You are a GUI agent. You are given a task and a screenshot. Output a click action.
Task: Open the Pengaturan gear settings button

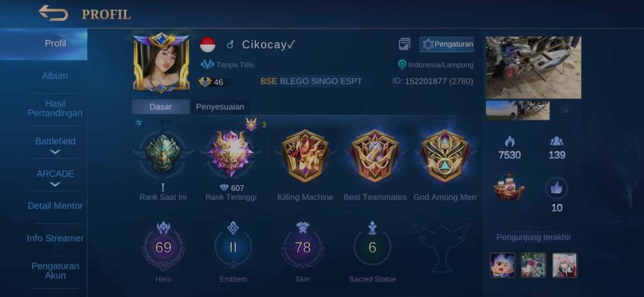(447, 45)
